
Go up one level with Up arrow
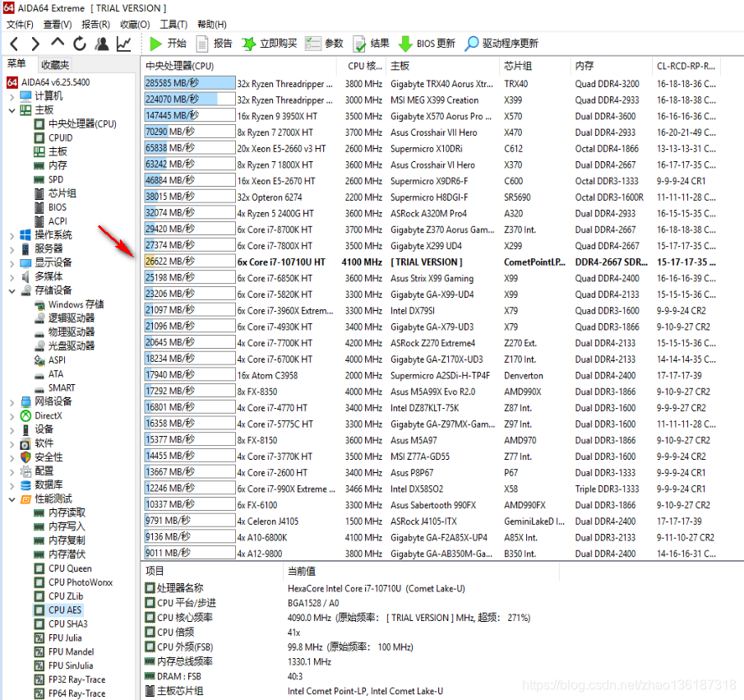tap(58, 43)
